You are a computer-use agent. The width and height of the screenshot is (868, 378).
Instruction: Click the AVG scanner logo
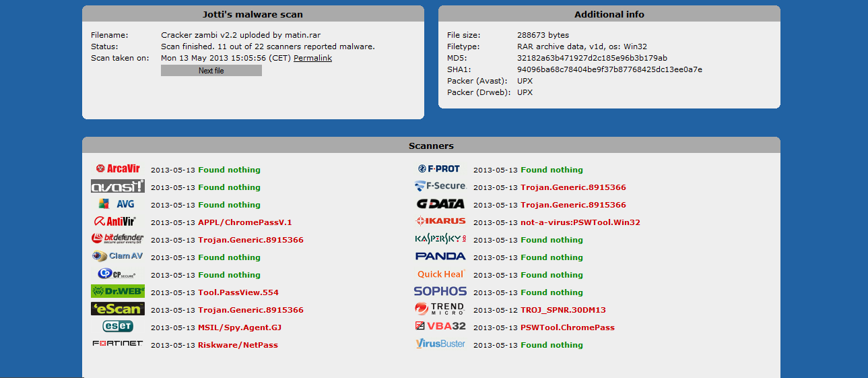coord(118,203)
